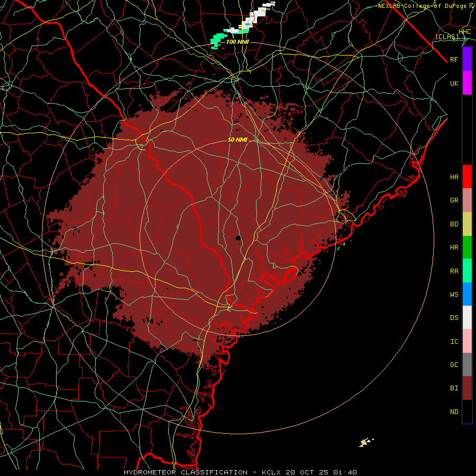Click the 'WS' legend label
476x476 pixels.
454,295
